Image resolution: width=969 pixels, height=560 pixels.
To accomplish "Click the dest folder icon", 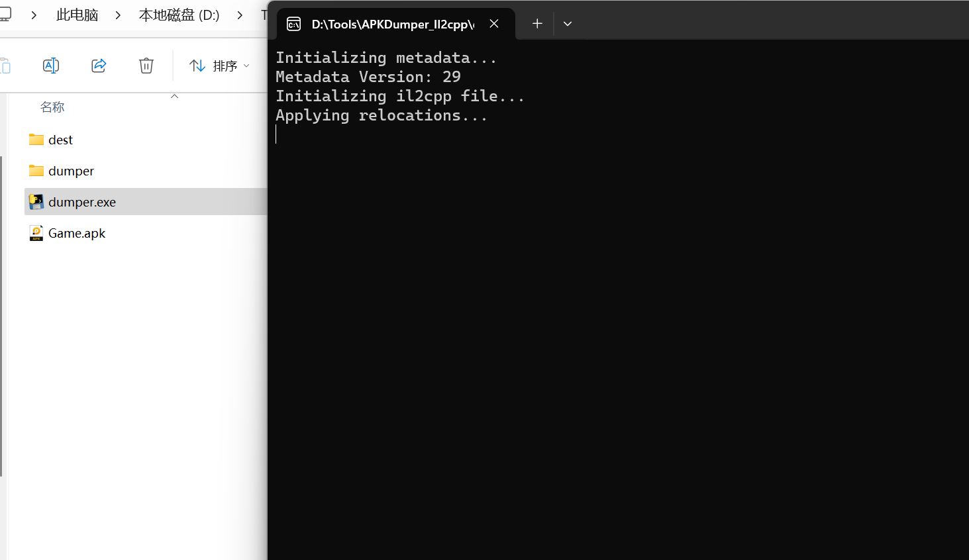I will [36, 139].
